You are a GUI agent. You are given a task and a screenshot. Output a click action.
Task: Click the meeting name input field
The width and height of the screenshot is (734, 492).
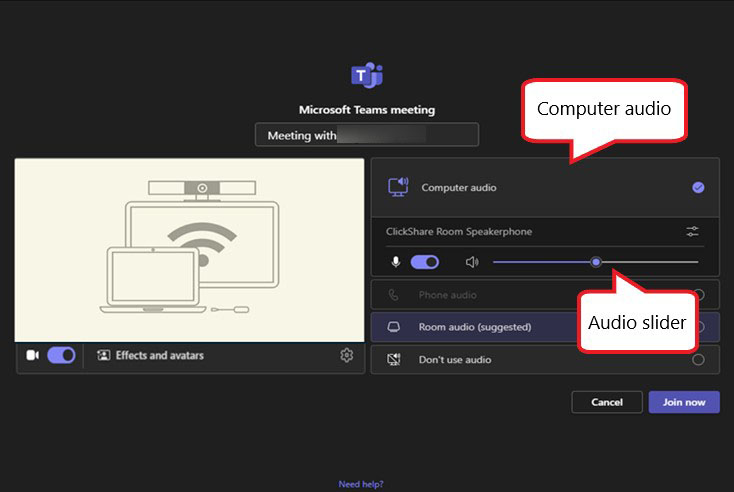point(367,135)
